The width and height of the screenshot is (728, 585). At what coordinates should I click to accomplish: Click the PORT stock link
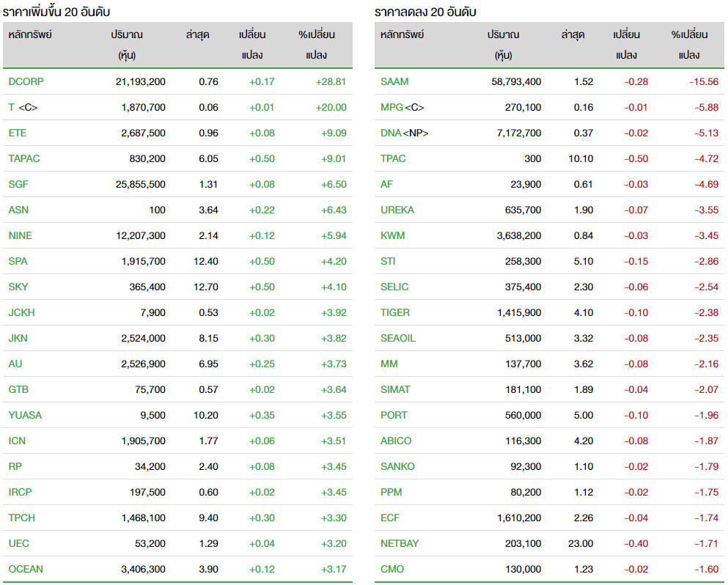tap(394, 415)
